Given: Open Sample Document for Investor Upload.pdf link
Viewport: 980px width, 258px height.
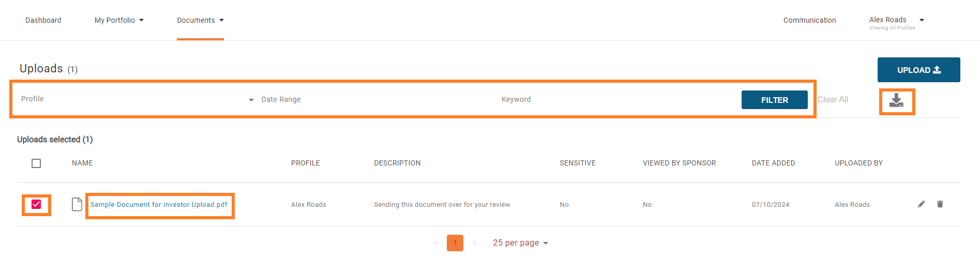Looking at the screenshot, I should [x=159, y=205].
